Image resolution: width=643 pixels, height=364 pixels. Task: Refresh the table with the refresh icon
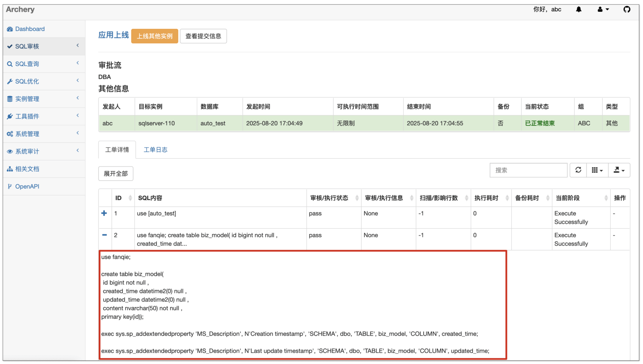pyautogui.click(x=578, y=170)
